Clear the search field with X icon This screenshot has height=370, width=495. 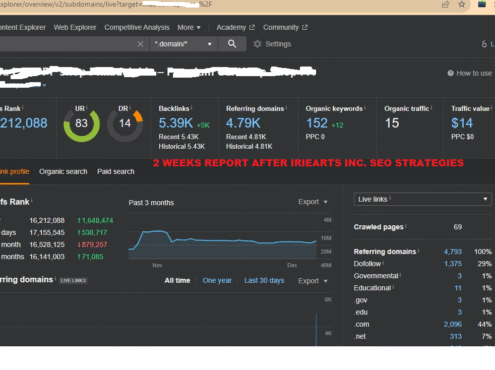(x=140, y=44)
